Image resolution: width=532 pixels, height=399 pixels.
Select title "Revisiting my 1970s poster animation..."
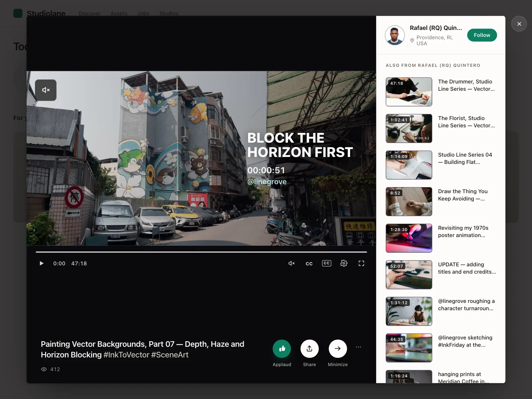pyautogui.click(x=463, y=232)
